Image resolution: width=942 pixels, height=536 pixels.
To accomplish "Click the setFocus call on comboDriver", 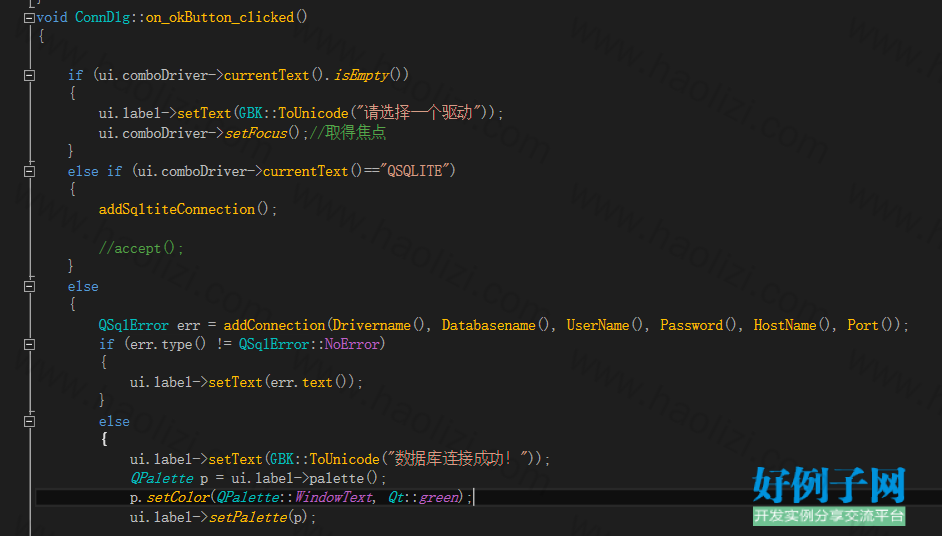I will (x=255, y=133).
